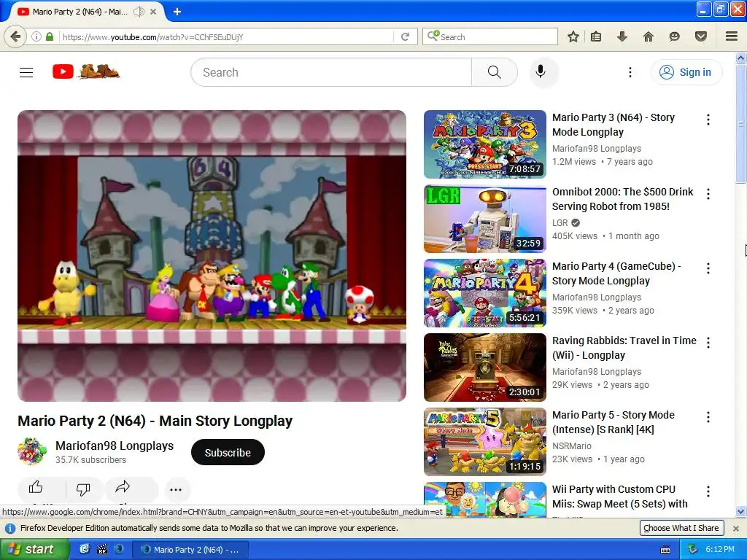This screenshot has width=747, height=560.
Task: Click the Mario Party 2 video player
Action: click(x=212, y=256)
